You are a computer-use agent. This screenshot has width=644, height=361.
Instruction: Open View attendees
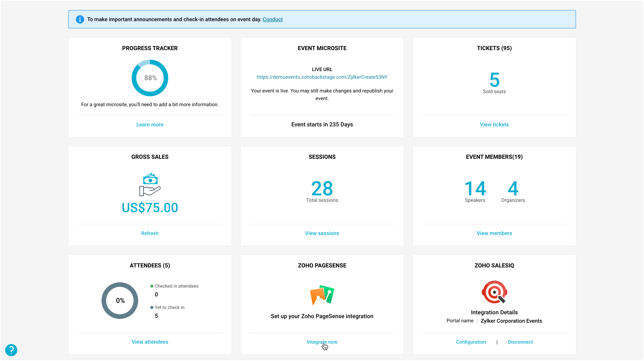pos(150,342)
